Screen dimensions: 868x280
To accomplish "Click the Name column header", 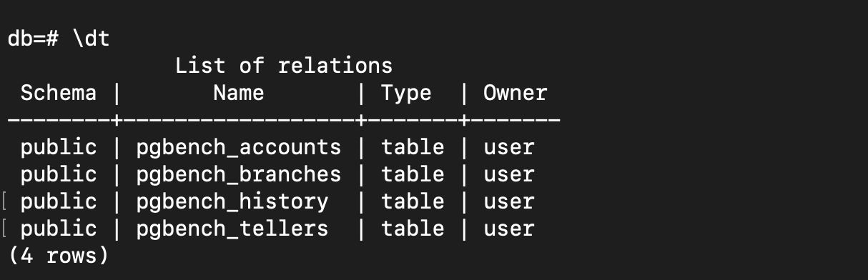I will [x=239, y=93].
